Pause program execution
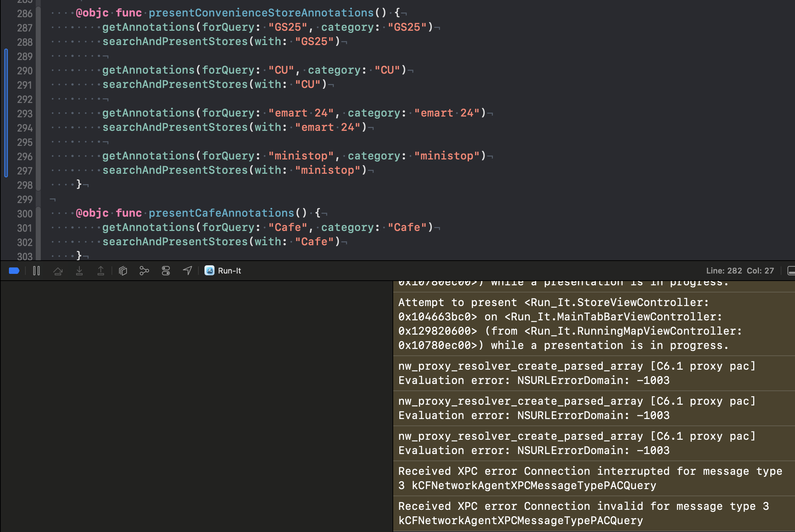The height and width of the screenshot is (532, 795). tap(36, 271)
